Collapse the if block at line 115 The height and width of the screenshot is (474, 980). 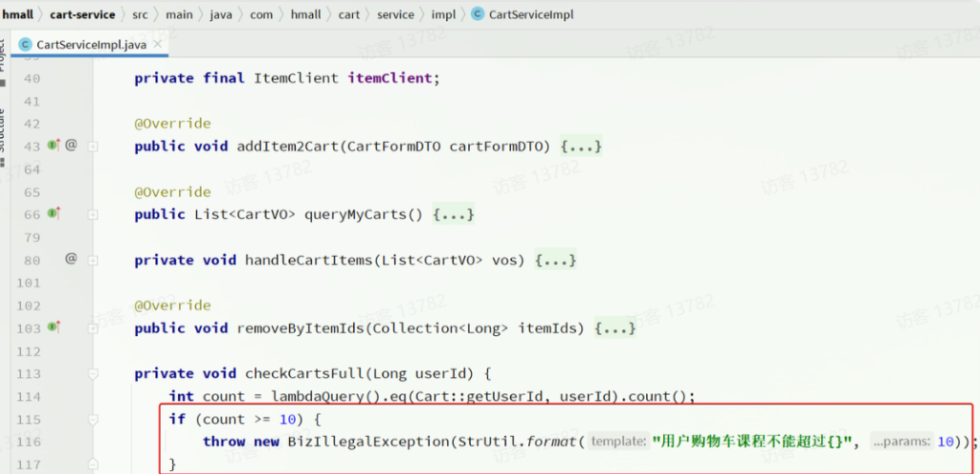tap(93, 419)
